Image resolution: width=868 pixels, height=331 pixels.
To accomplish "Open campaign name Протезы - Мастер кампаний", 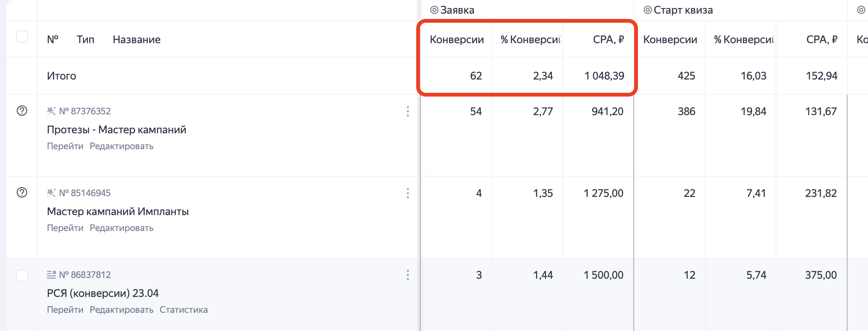I will point(117,130).
